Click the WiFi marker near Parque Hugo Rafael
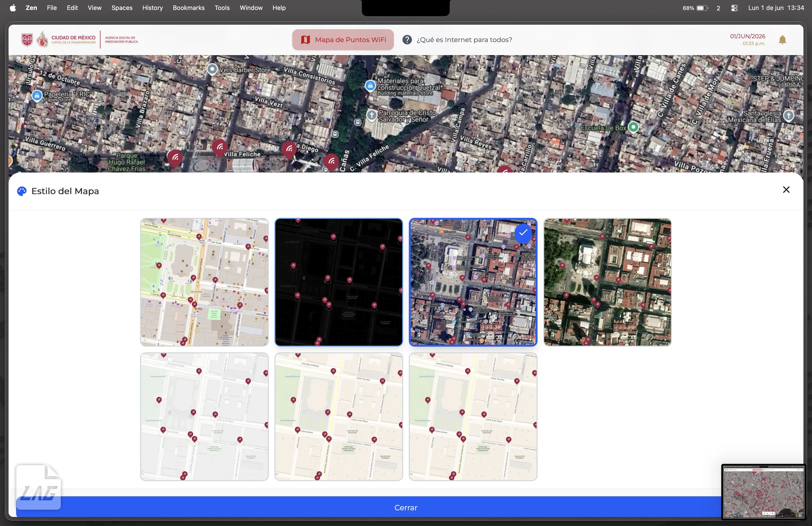Viewport: 812px width, 526px height. 175,158
